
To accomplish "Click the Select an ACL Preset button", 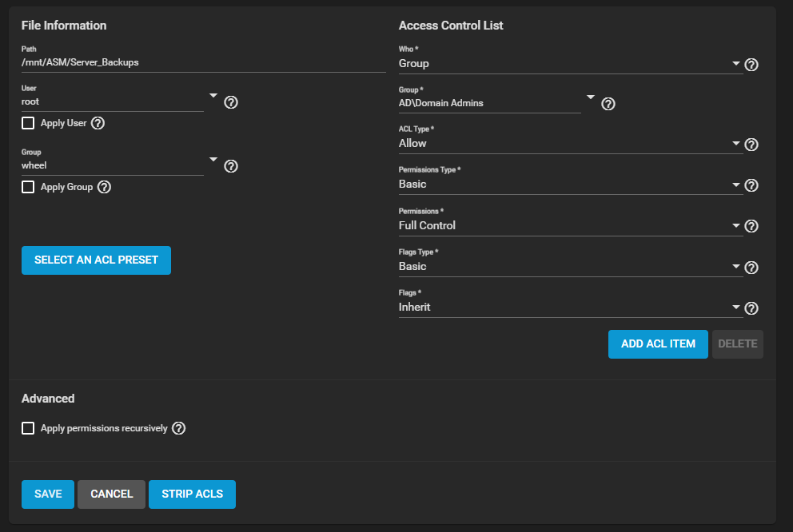I will click(96, 260).
